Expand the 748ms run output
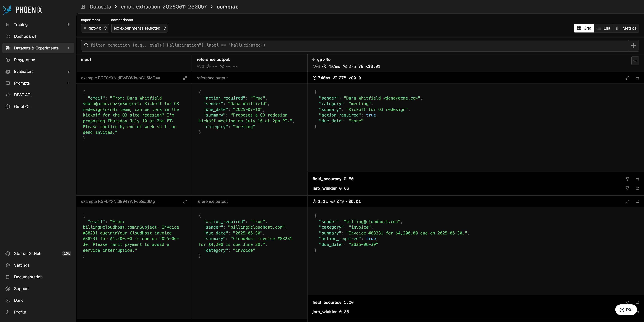The image size is (644, 322). tap(627, 78)
